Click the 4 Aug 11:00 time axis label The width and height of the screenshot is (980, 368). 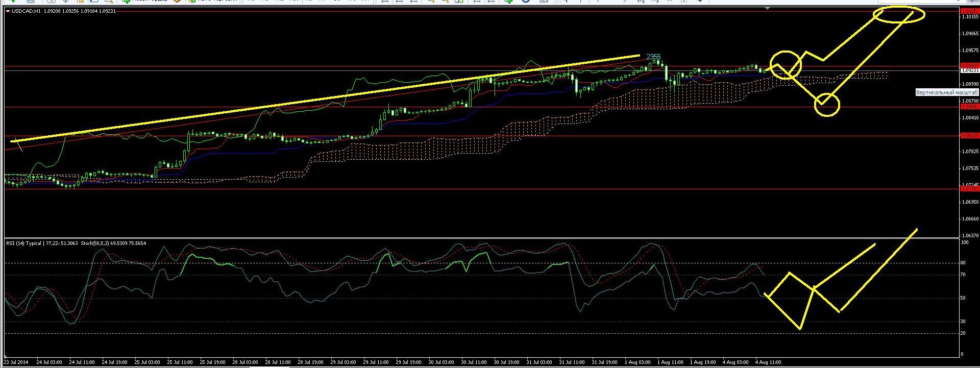(768, 362)
